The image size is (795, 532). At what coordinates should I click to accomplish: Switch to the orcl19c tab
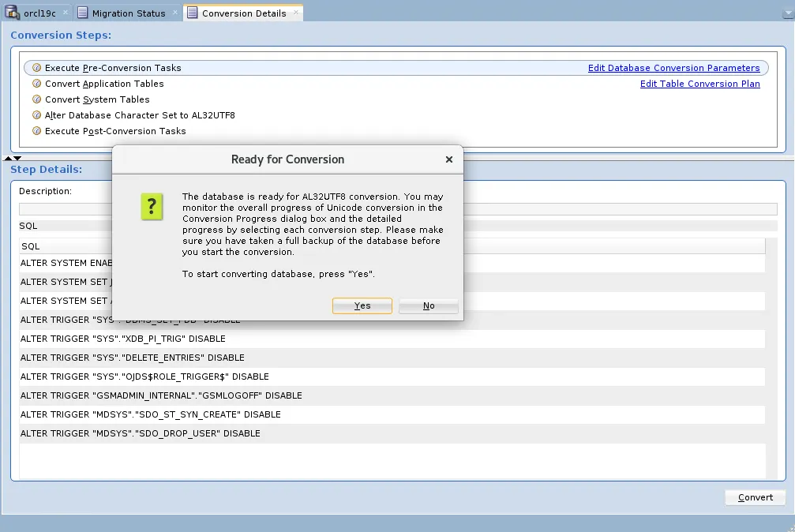(x=39, y=13)
